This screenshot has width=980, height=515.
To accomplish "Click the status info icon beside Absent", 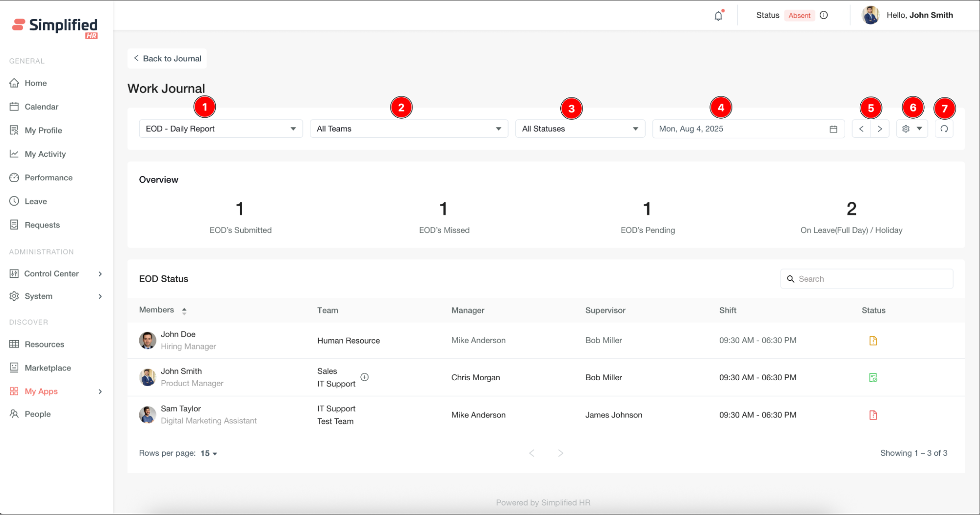I will (824, 15).
